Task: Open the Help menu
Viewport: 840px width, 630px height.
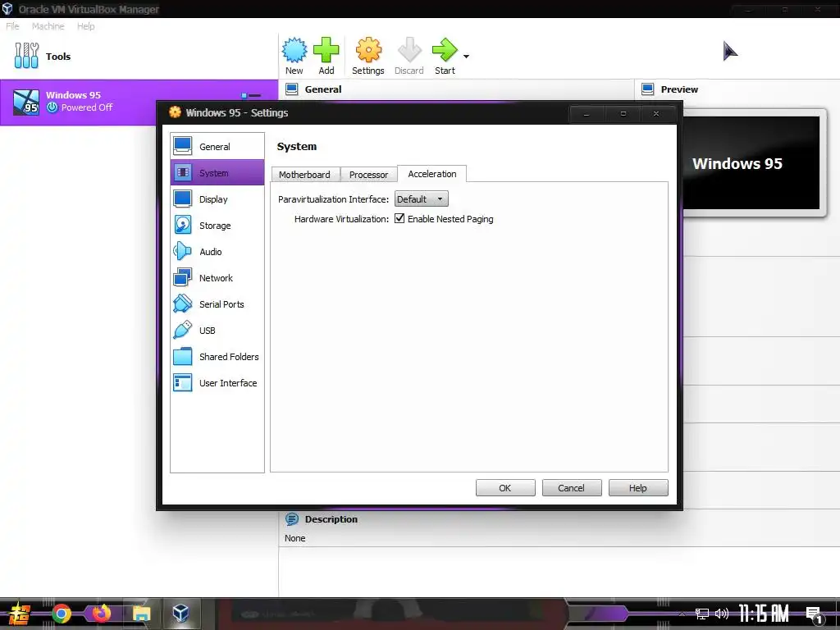Action: (x=85, y=26)
